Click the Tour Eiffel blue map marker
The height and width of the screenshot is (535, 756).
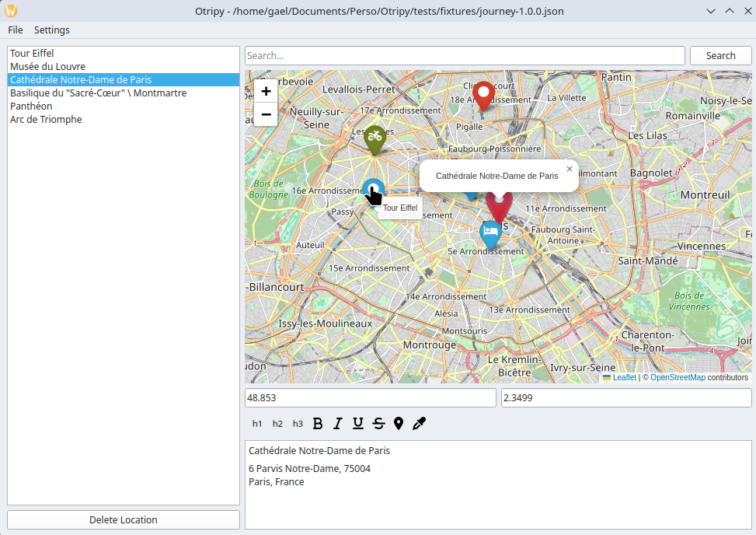tap(373, 189)
